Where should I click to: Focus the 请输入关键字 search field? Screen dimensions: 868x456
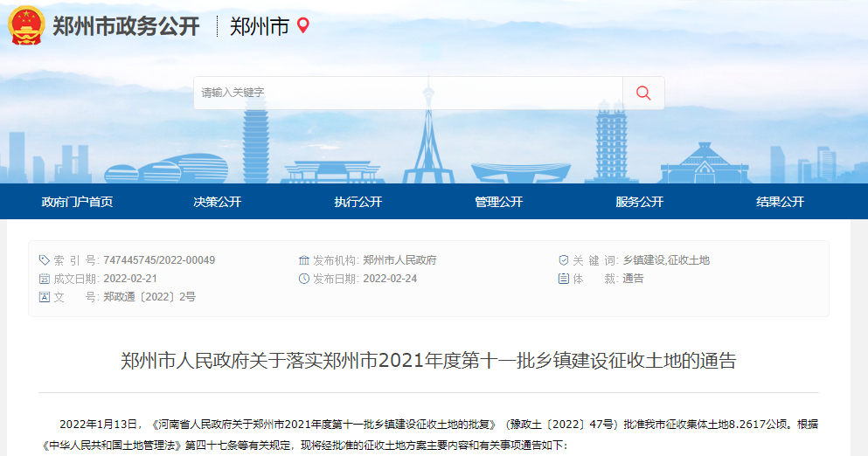pos(407,93)
